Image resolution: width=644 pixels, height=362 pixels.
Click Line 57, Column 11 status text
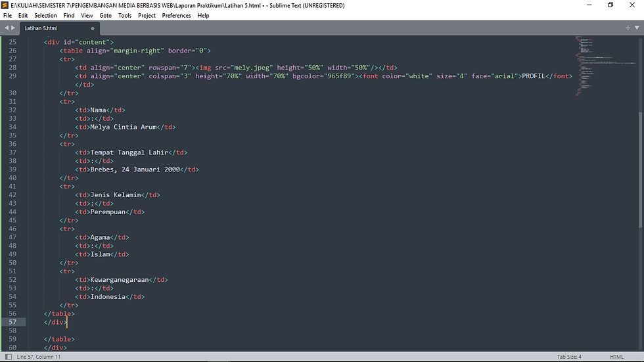39,357
